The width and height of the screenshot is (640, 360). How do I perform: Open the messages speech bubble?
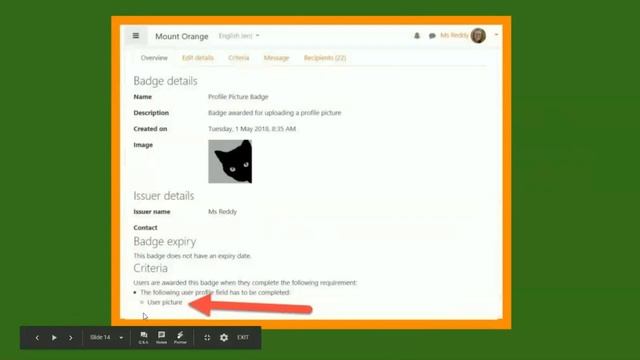point(432,36)
